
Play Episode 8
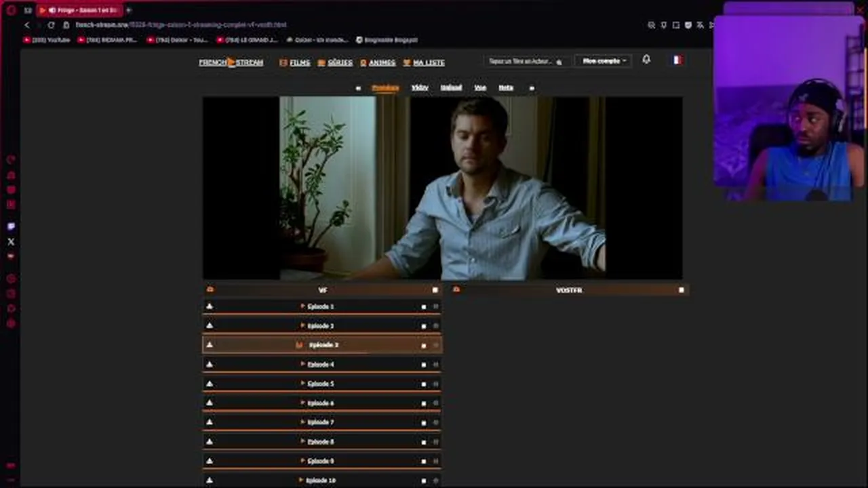[x=322, y=442]
